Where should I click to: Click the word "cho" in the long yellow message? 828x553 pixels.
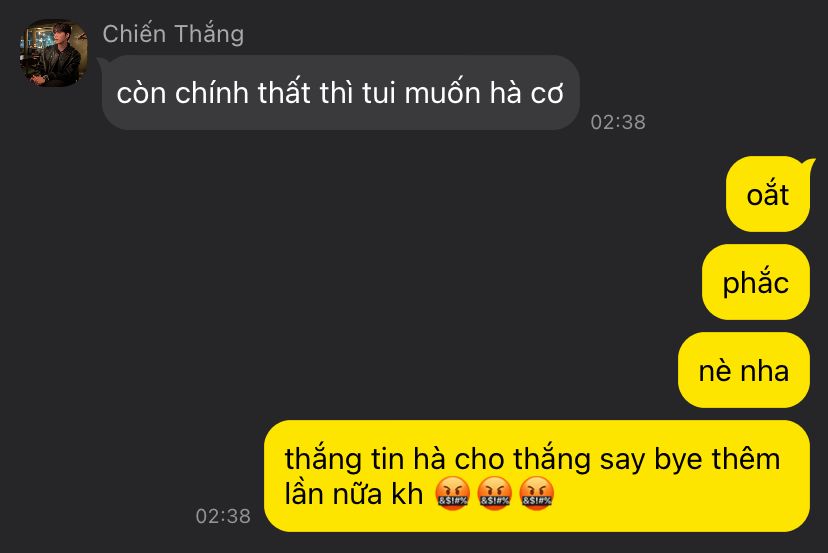click(x=479, y=458)
